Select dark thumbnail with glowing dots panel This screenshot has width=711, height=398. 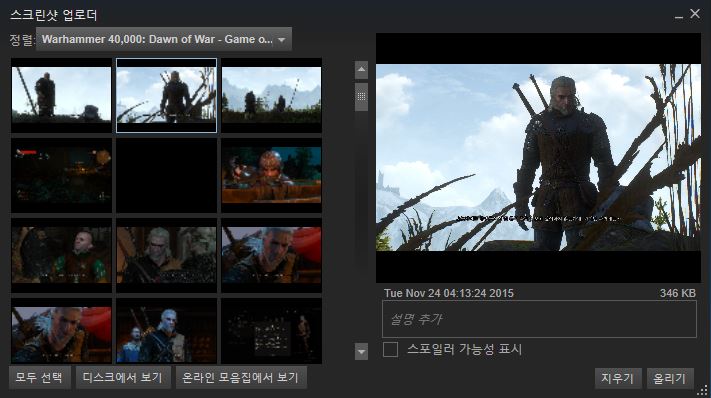point(272,331)
